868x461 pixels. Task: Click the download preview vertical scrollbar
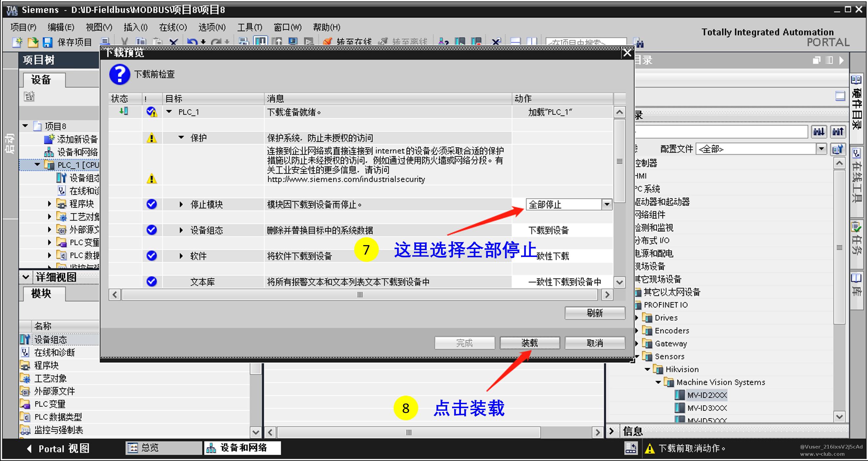click(x=619, y=161)
